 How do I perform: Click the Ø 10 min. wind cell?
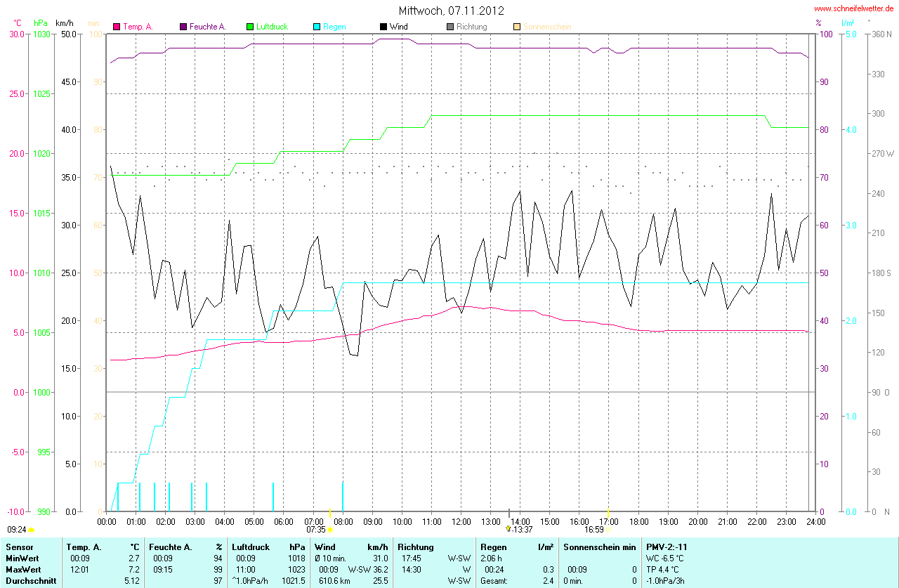tap(330, 558)
